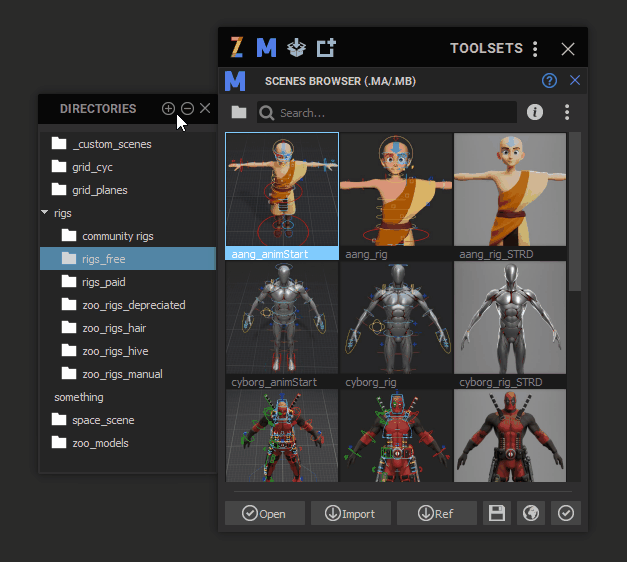Select the something directory entry

click(128, 397)
